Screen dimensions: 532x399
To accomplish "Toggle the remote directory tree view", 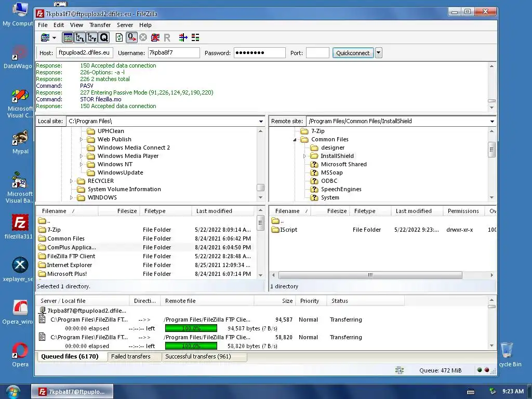I will [x=91, y=37].
